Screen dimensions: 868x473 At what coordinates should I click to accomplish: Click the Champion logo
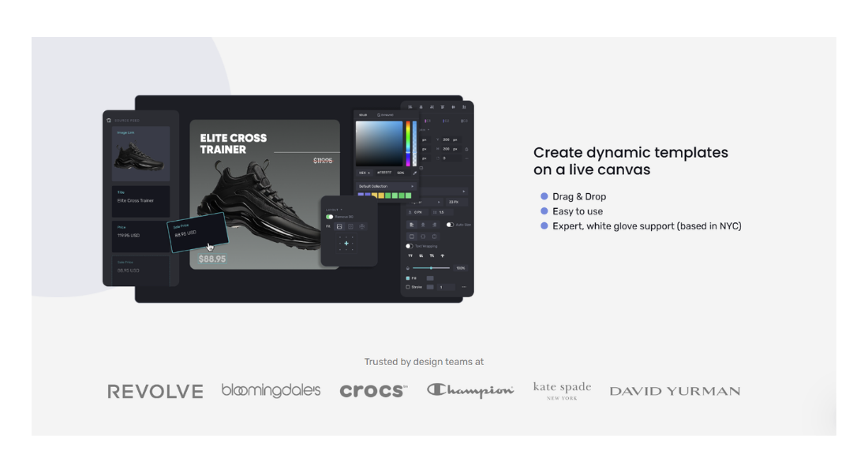(x=470, y=390)
